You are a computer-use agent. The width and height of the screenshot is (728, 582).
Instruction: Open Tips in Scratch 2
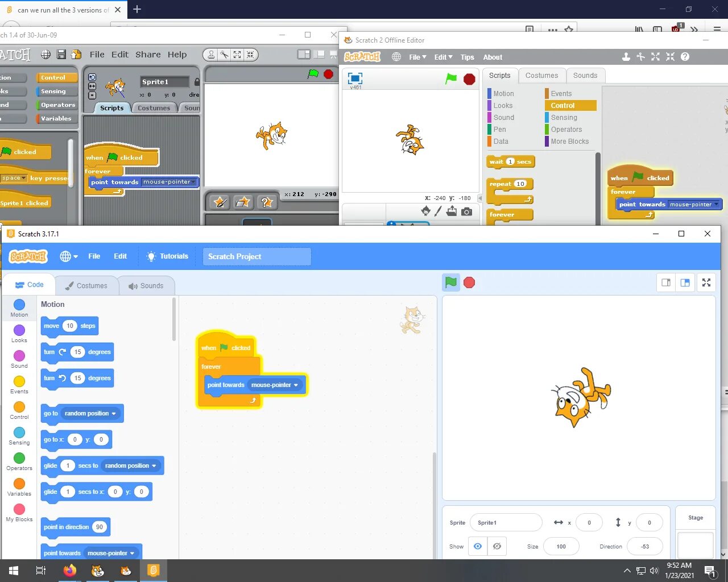coord(468,57)
